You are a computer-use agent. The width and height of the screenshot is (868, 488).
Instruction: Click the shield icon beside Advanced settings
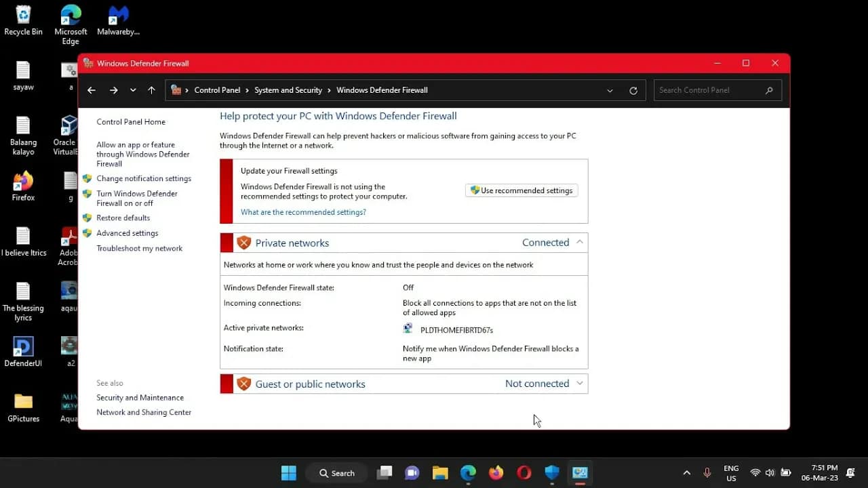(87, 233)
